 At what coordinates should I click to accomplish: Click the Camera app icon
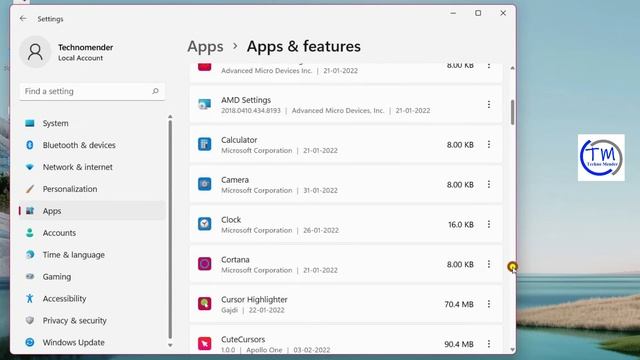coord(204,184)
